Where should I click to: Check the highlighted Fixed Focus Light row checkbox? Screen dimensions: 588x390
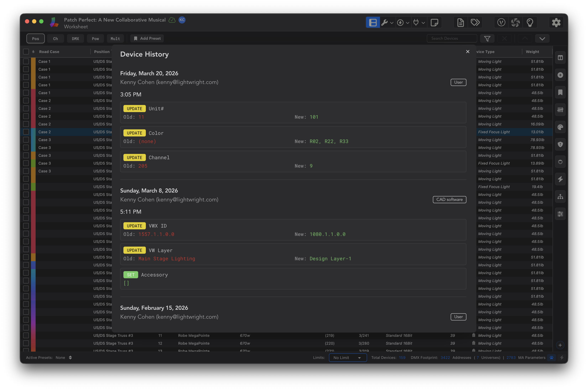[26, 132]
